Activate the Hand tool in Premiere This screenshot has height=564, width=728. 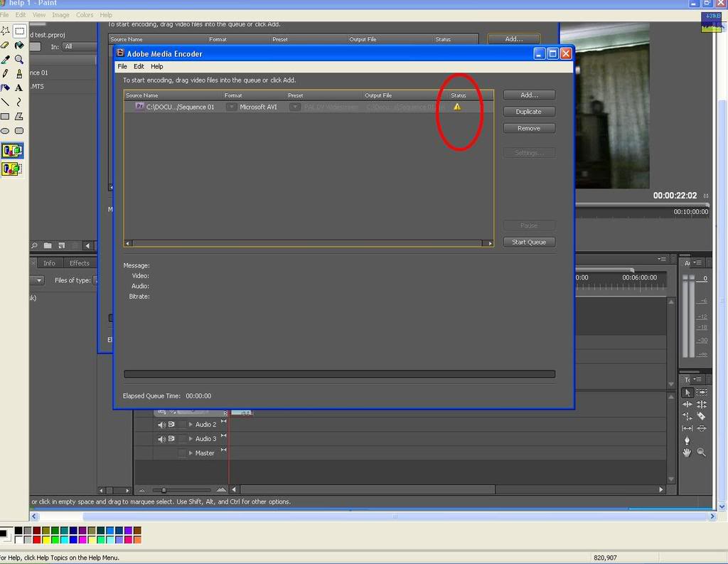tap(686, 452)
